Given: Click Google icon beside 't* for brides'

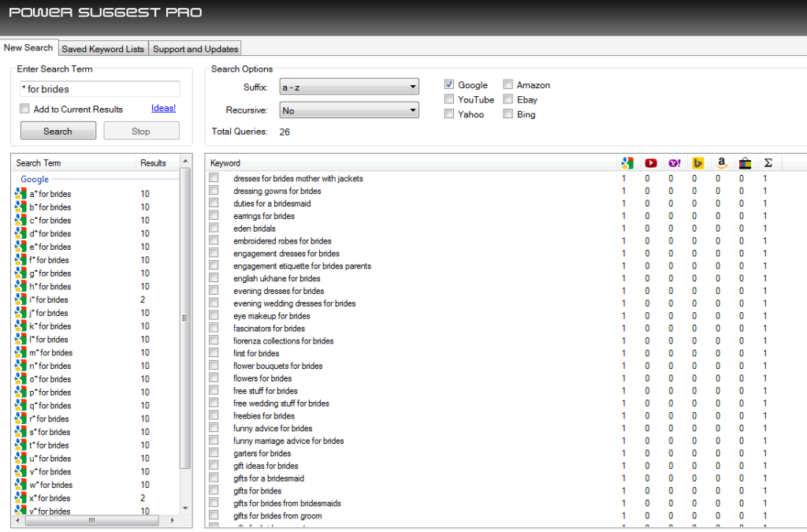Looking at the screenshot, I should coord(20,445).
